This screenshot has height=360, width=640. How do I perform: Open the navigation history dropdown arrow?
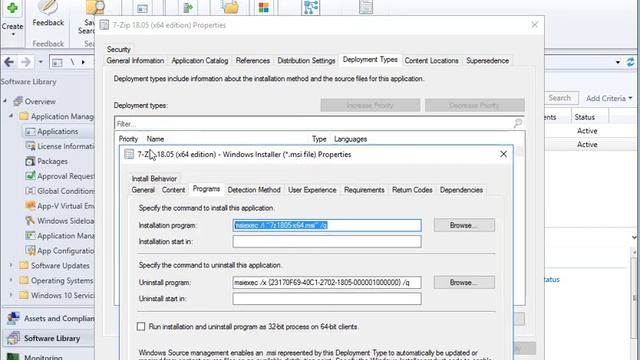40,62
